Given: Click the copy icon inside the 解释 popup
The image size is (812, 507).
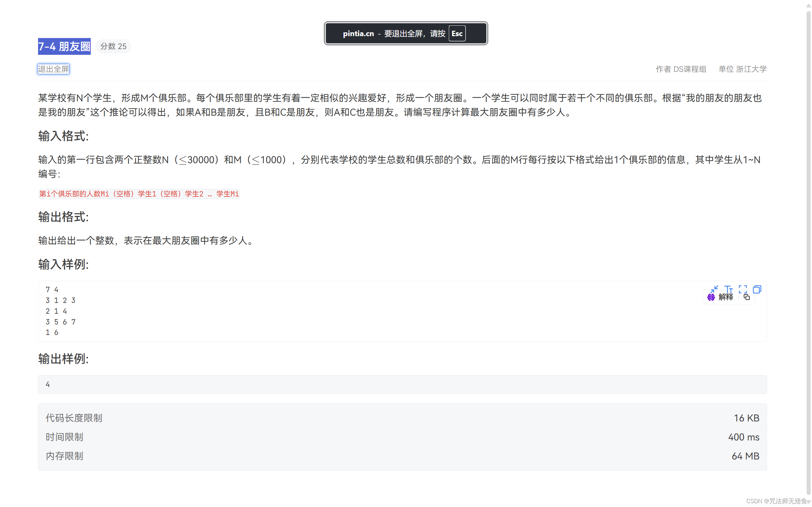Looking at the screenshot, I should tap(747, 297).
